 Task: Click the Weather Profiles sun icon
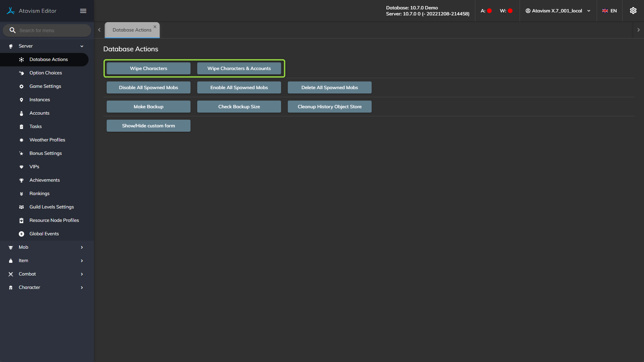coord(21,140)
